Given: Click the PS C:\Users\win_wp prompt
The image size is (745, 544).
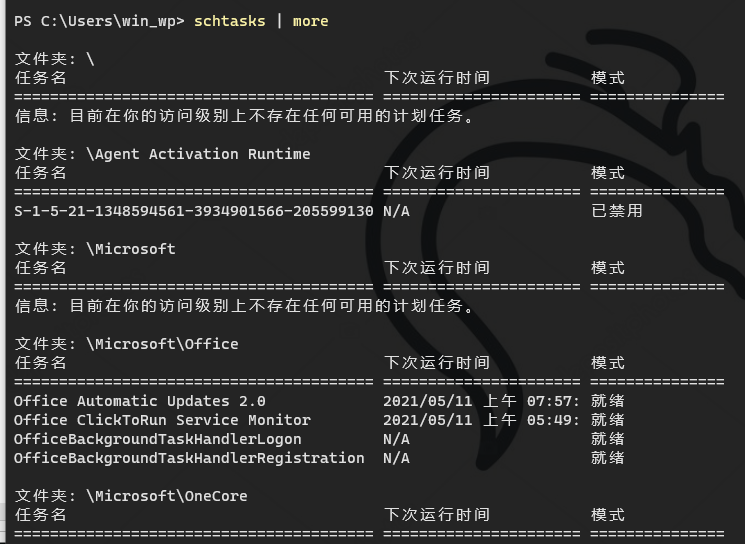Looking at the screenshot, I should pos(99,21).
